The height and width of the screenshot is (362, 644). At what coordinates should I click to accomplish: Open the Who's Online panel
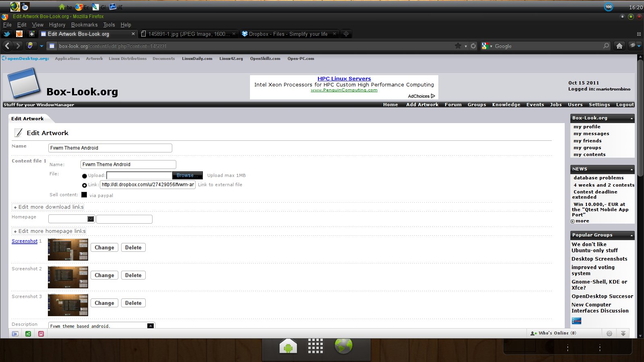tap(553, 333)
